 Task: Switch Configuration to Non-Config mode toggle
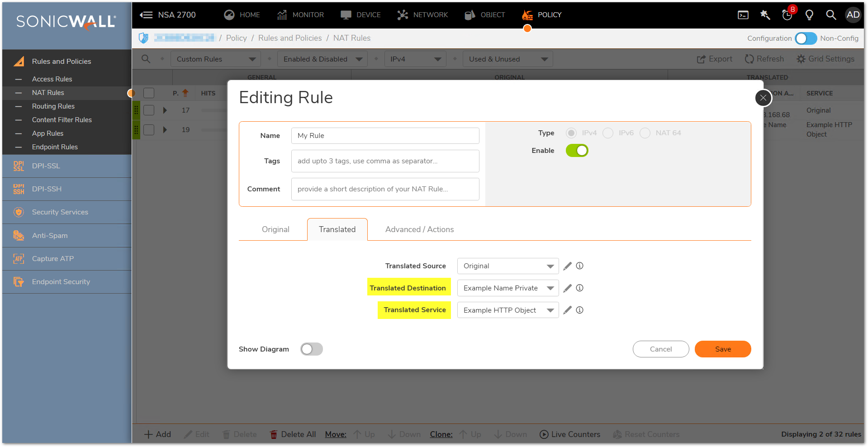pos(806,38)
